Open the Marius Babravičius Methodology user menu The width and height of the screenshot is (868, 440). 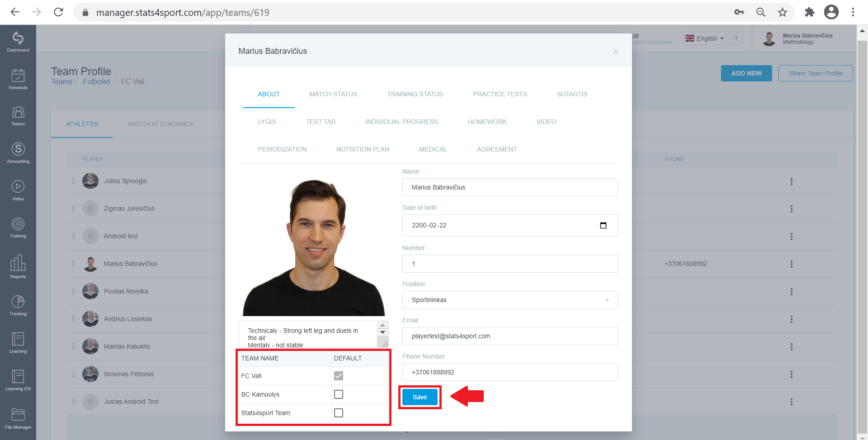click(798, 38)
